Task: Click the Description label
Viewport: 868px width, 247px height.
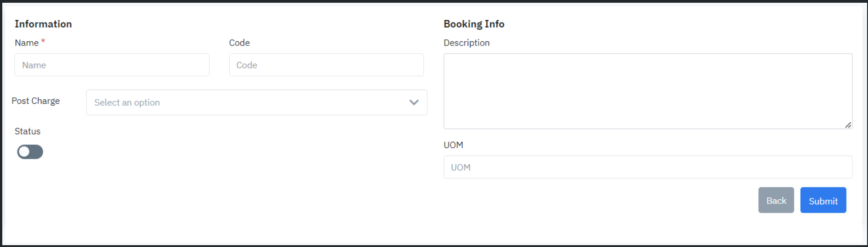Action: 466,43
